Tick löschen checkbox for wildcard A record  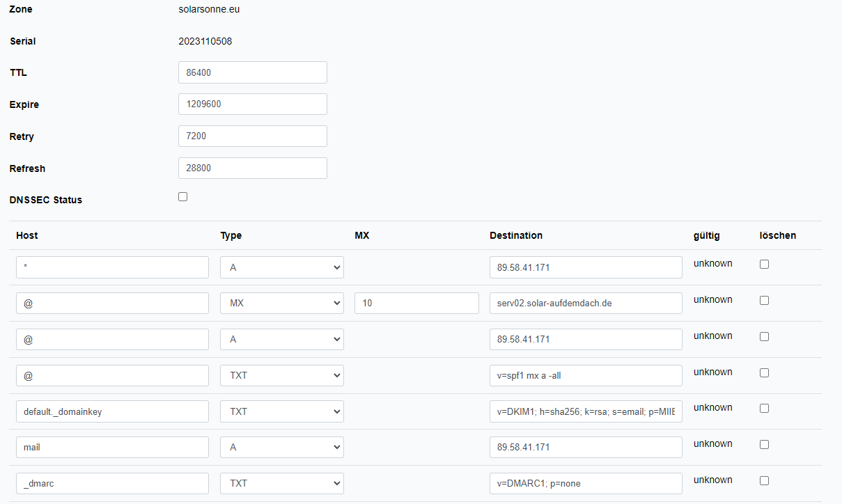[764, 265]
